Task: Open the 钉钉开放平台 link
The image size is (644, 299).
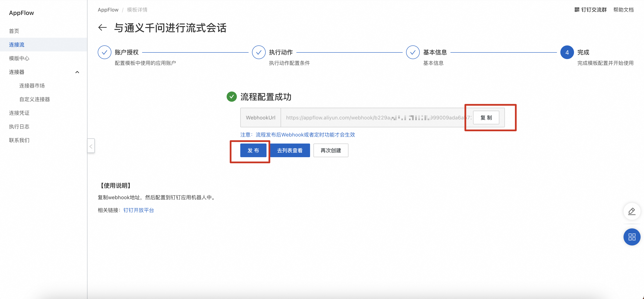Action: click(x=139, y=210)
